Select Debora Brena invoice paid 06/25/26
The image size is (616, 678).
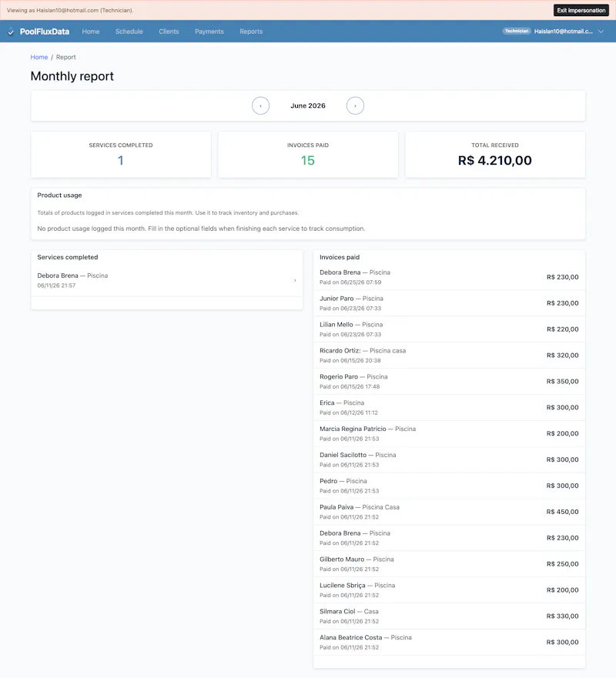point(449,277)
